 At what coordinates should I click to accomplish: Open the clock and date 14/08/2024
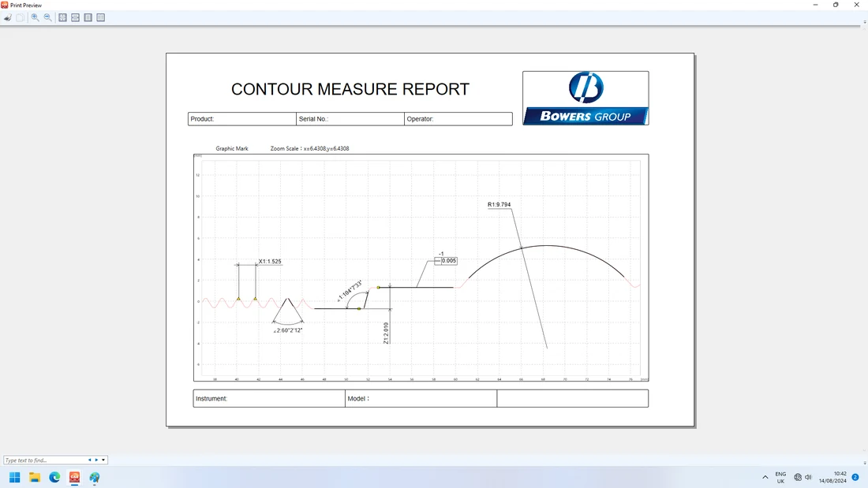tap(832, 478)
